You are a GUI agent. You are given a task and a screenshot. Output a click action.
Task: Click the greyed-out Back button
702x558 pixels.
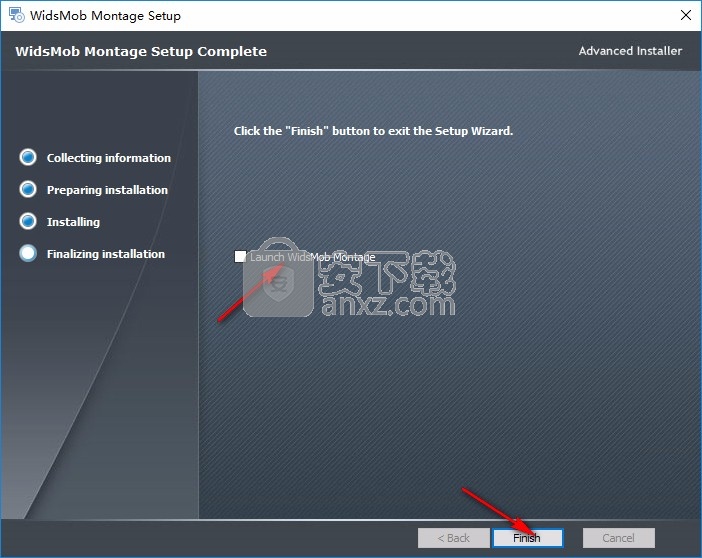tap(453, 538)
